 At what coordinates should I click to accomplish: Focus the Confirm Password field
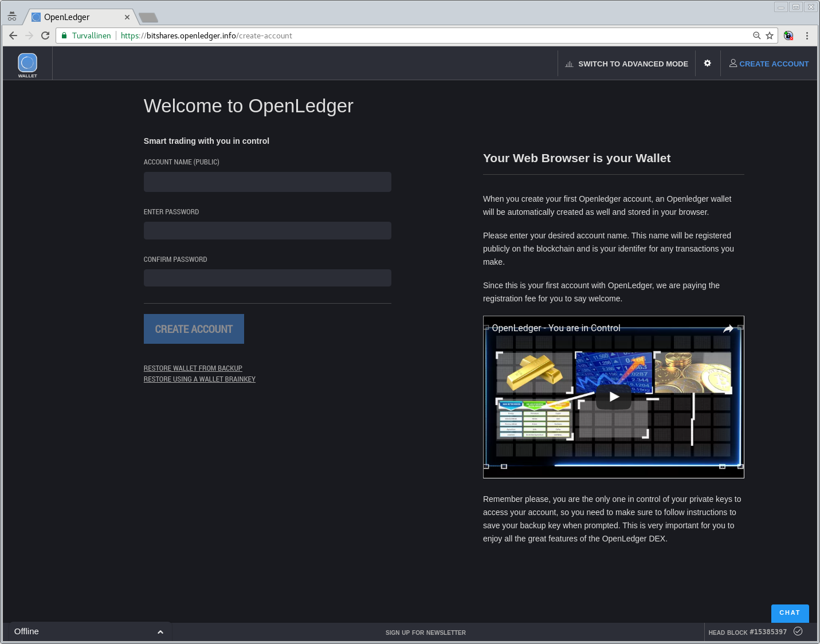pyautogui.click(x=268, y=278)
